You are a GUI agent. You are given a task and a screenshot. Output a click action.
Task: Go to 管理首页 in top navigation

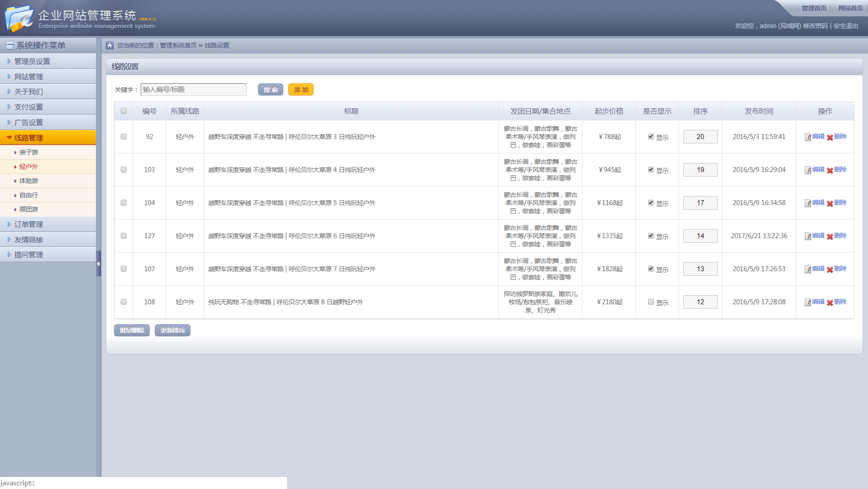tap(814, 8)
